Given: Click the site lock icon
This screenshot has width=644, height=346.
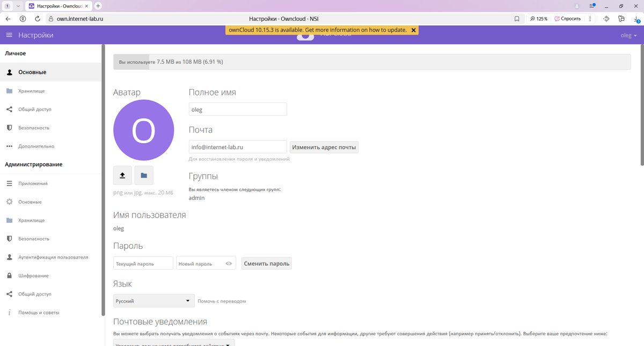Looking at the screenshot, I should 51,18.
